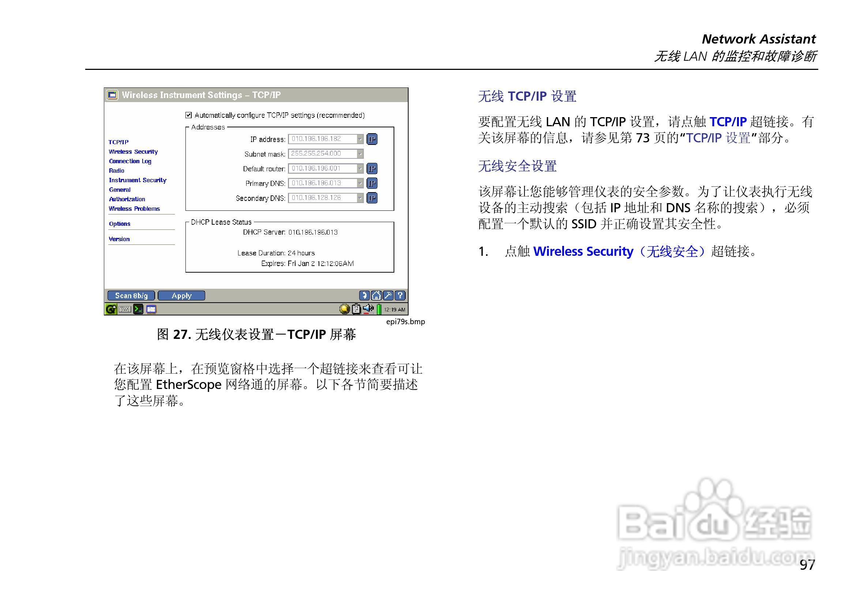Screen dimensions: 868x606
Task: Open the terminal icon in taskbar
Action: click(x=138, y=310)
